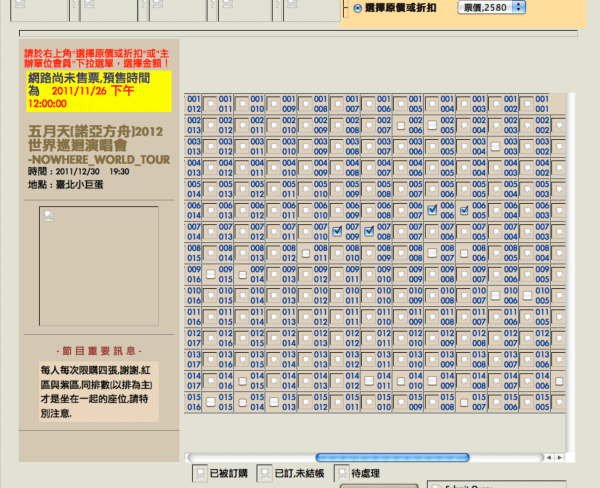
Task: Click booked-seat icon for row 006 seat 004
Action: click(x=495, y=210)
